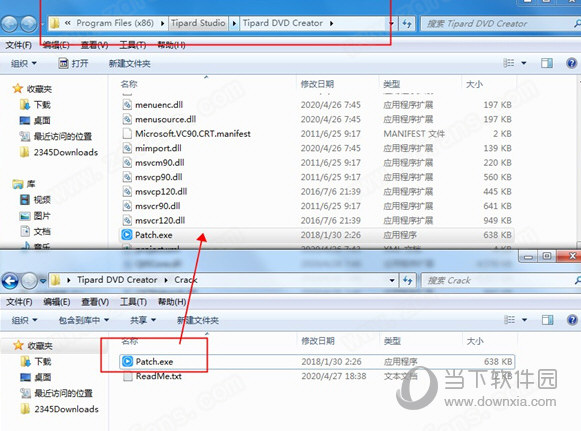
Task: Click 新建文件夹 in the Crack window toolbar
Action: (198, 320)
